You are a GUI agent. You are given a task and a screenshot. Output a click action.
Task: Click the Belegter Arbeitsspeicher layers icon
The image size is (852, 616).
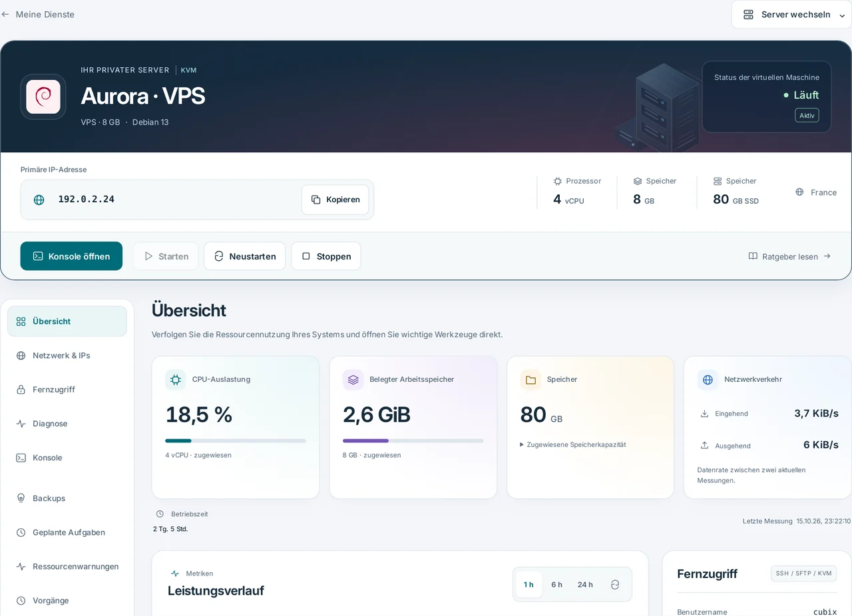[353, 380]
